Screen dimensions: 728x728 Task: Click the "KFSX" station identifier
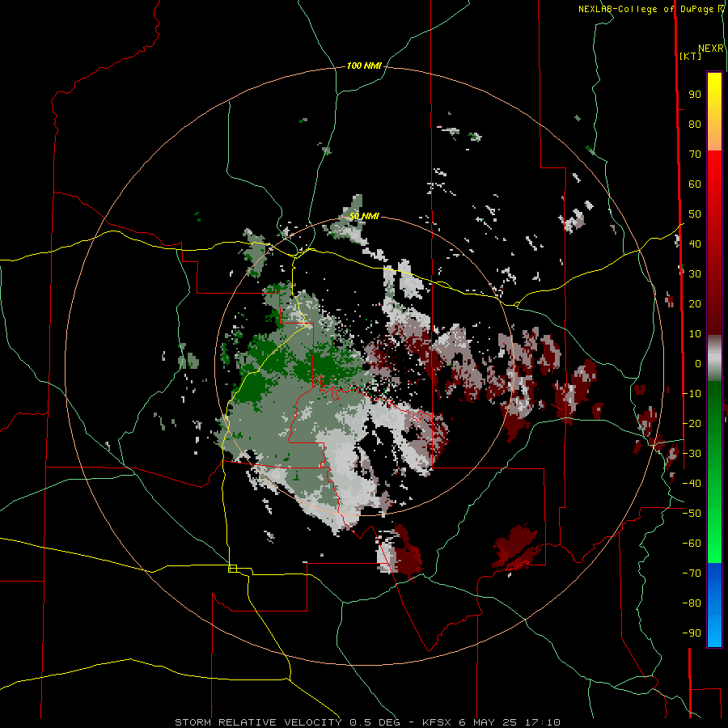(x=437, y=722)
